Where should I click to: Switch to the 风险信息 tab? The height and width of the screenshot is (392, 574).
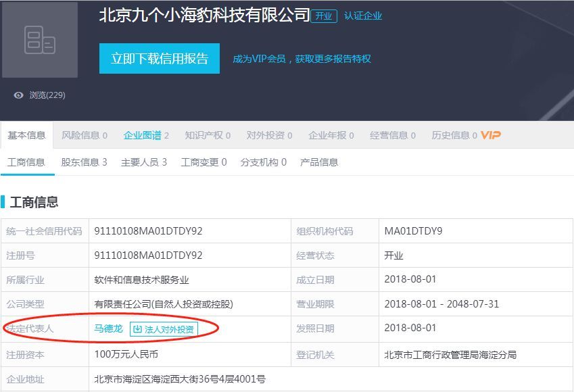point(85,135)
